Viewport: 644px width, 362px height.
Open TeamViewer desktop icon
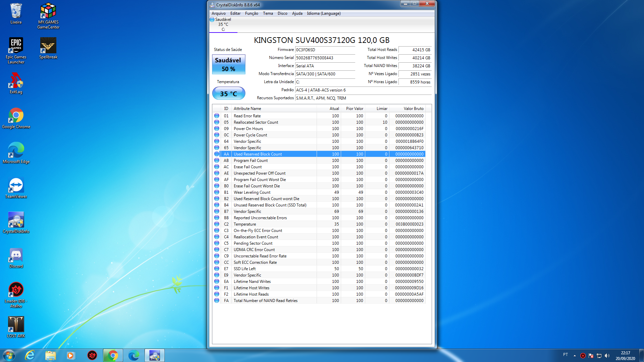click(16, 188)
